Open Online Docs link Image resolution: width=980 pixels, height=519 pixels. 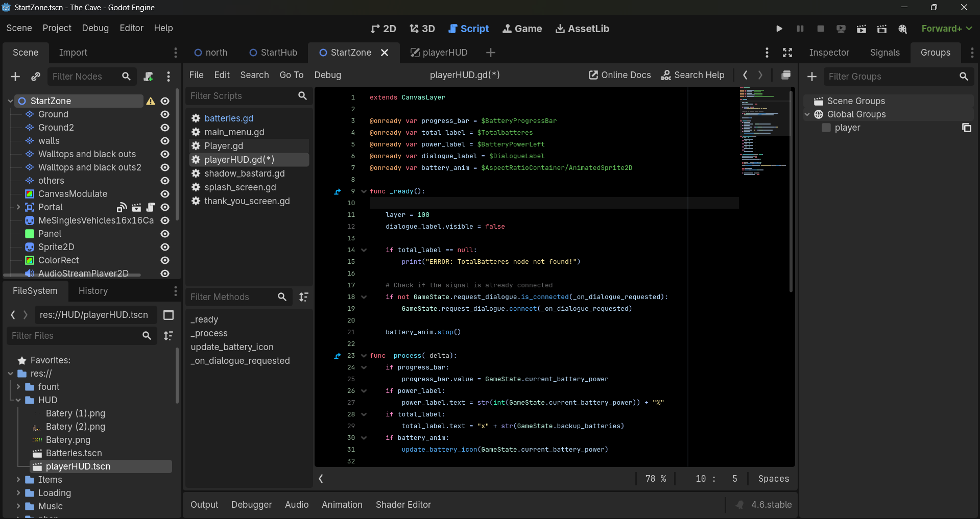(x=619, y=75)
